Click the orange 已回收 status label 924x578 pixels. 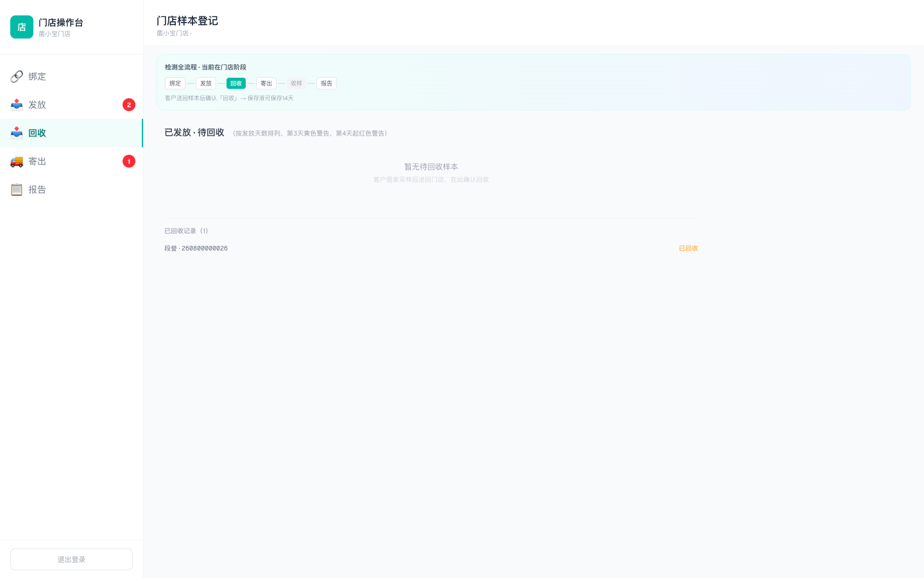tap(689, 249)
